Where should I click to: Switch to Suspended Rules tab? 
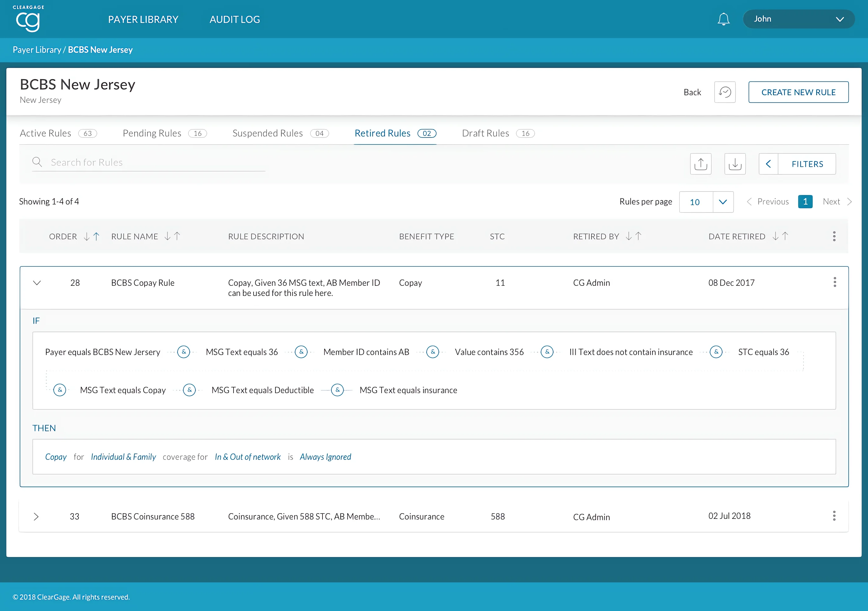[281, 133]
